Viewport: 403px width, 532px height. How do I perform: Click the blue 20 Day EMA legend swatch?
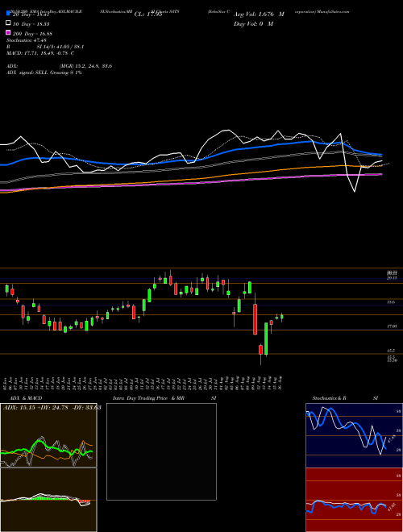[x=8, y=14]
